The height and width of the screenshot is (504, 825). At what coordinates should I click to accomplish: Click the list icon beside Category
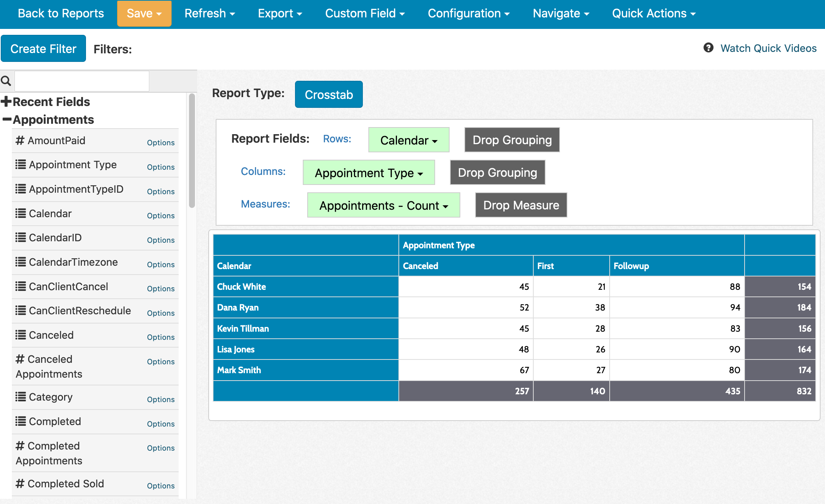(x=21, y=397)
